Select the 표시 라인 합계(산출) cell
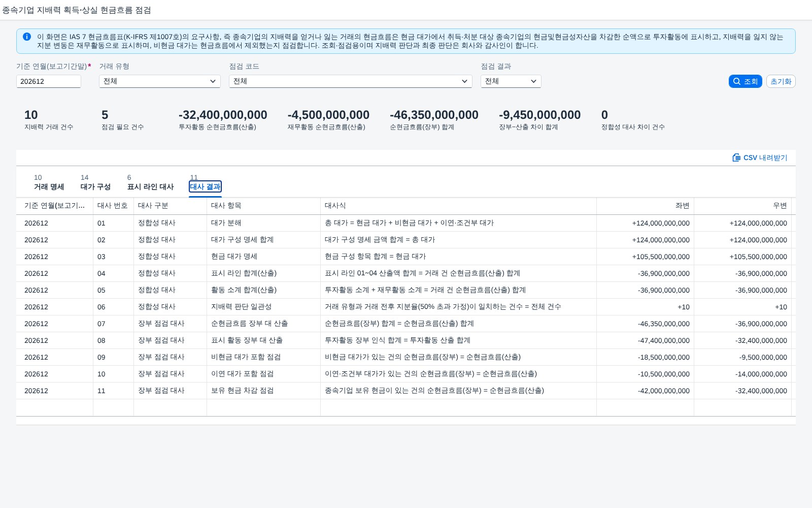 [263, 273]
